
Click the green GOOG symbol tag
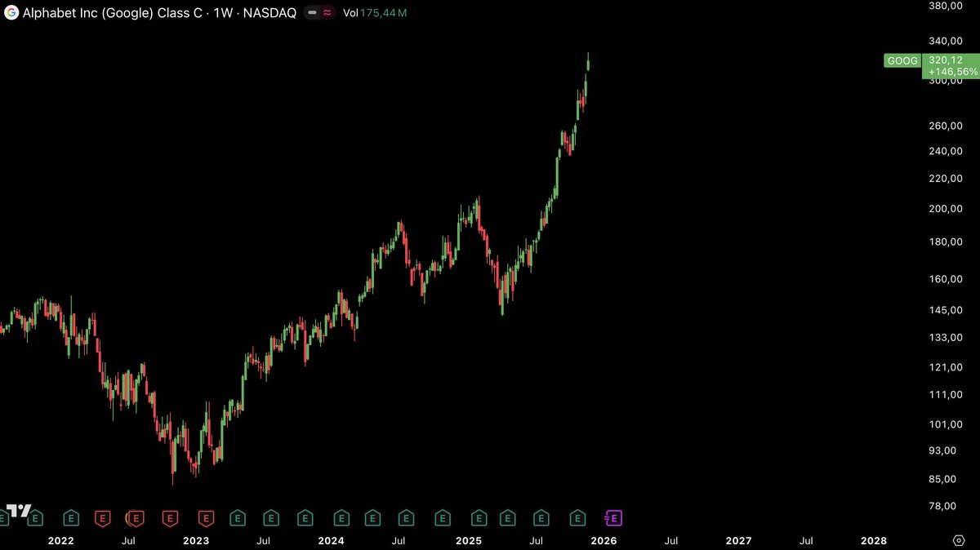click(x=902, y=60)
